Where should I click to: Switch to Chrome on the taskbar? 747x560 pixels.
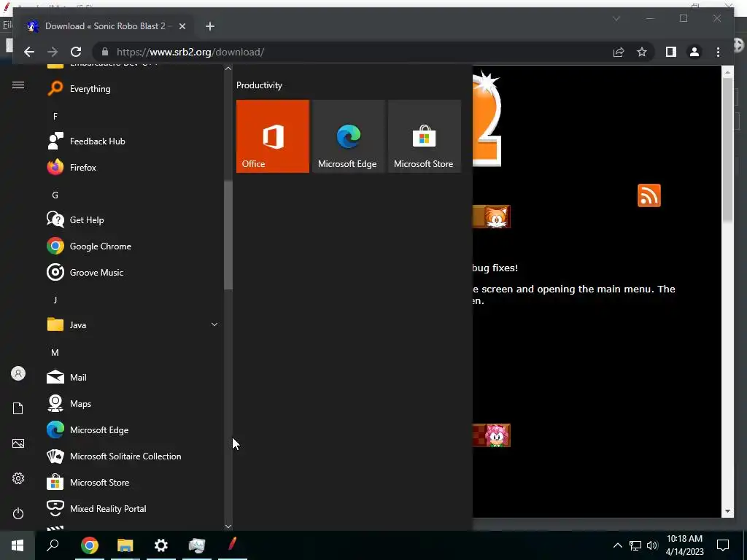tap(89, 545)
